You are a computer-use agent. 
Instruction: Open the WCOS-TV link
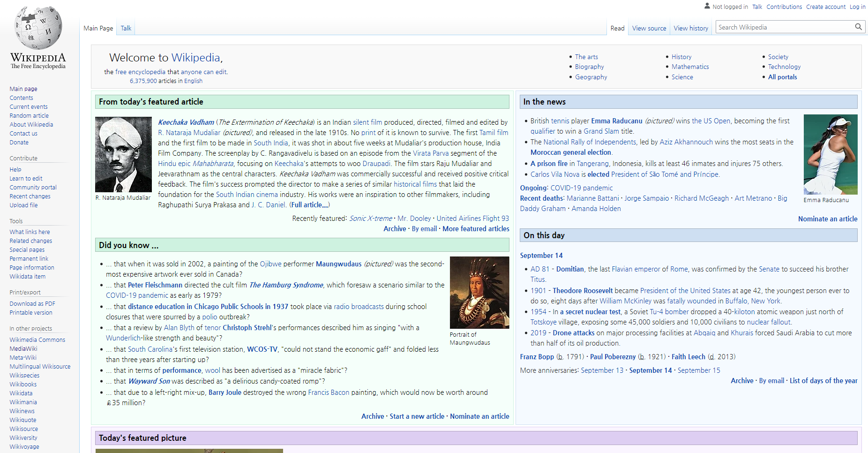262,349
